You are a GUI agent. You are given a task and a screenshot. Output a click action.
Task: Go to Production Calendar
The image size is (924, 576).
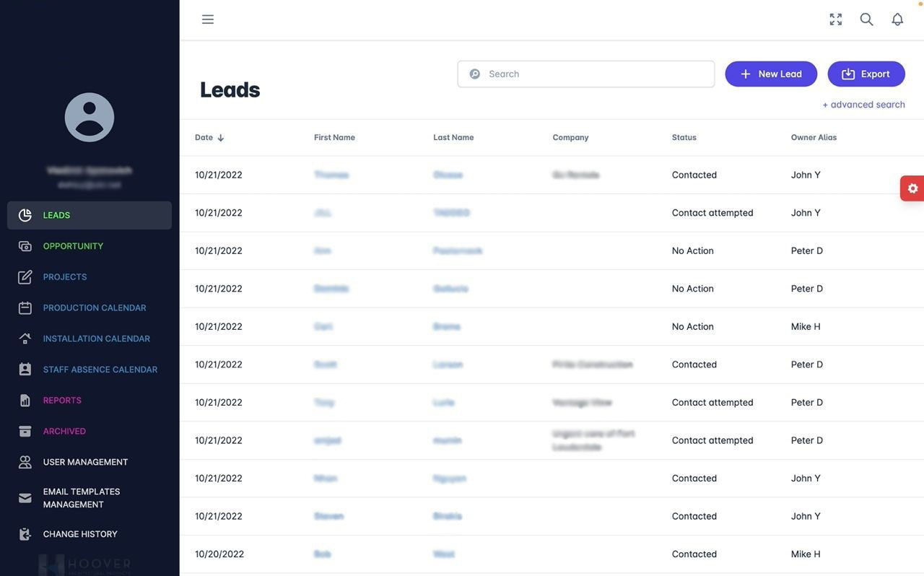[x=94, y=308]
